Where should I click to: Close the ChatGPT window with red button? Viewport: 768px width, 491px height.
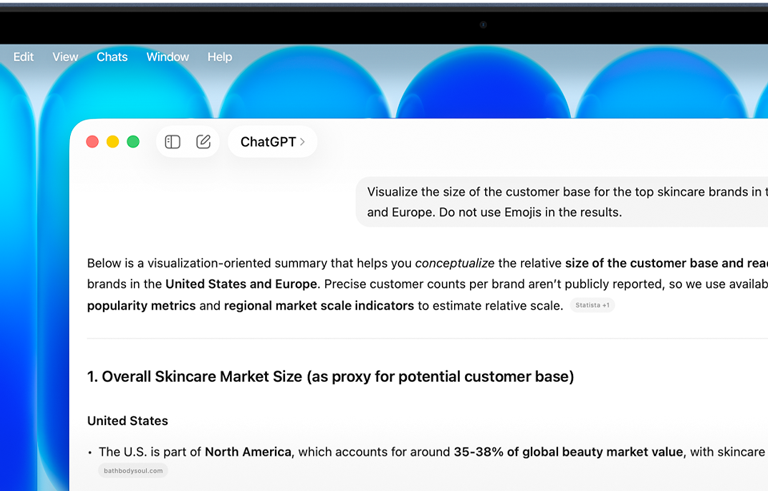click(x=92, y=142)
